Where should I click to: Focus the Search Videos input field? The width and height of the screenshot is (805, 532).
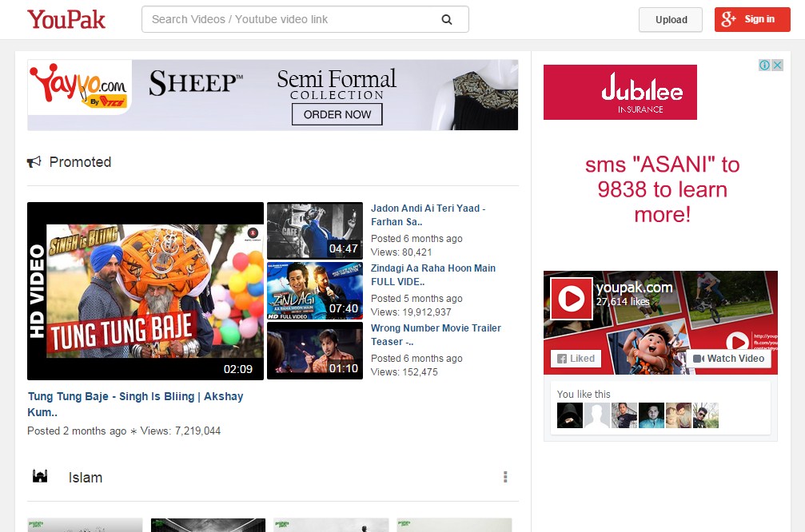305,19
